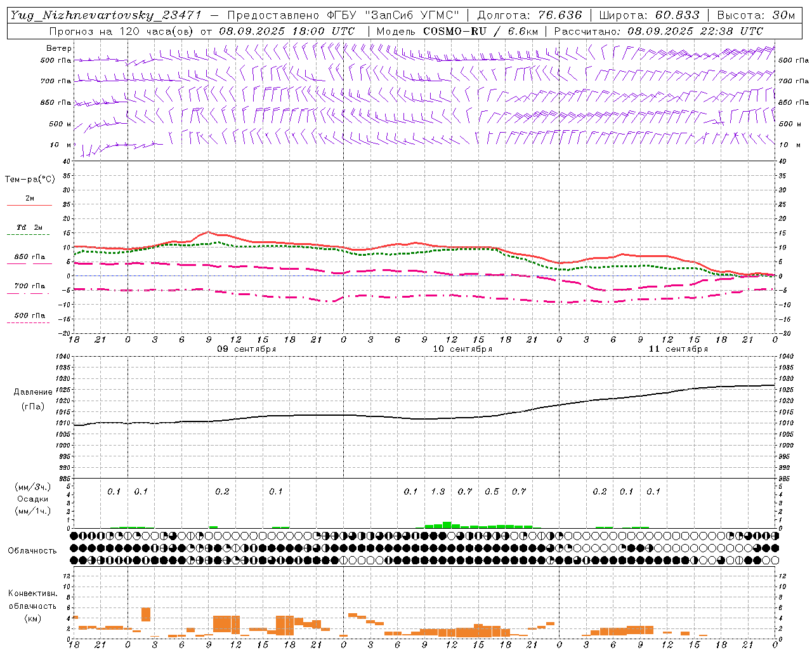Click the "500 м" wind level label on left
Image resolution: width=812 pixels, height=650 pixels.
click(60, 124)
